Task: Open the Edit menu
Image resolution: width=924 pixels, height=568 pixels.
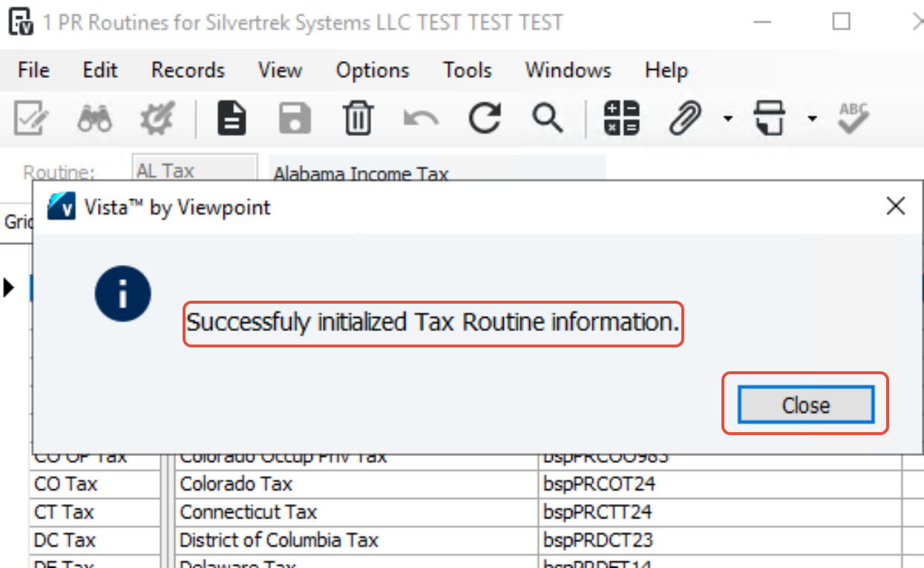Action: (100, 71)
